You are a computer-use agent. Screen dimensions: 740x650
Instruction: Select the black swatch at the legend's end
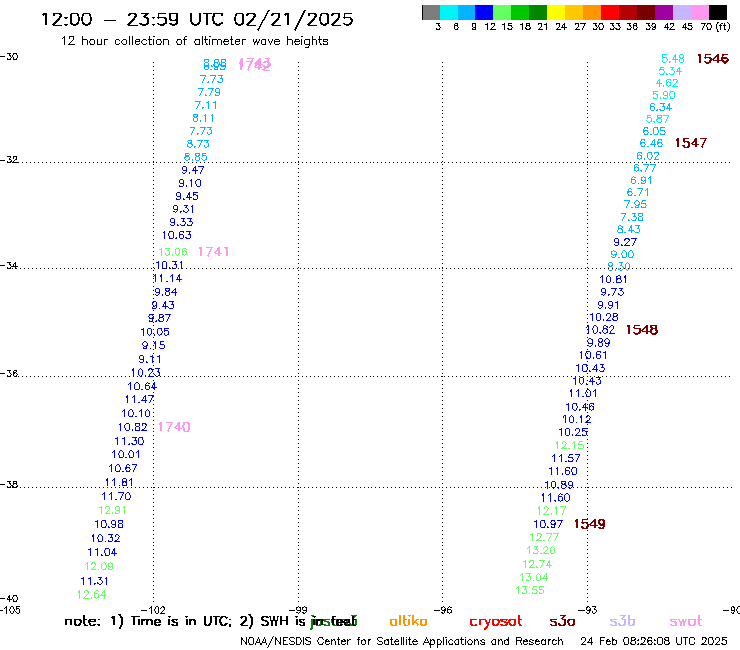pyautogui.click(x=718, y=12)
